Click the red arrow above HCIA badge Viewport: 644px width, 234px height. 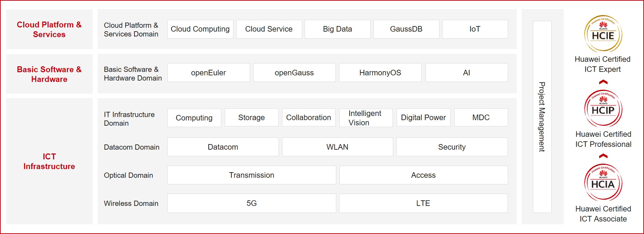pyautogui.click(x=603, y=156)
